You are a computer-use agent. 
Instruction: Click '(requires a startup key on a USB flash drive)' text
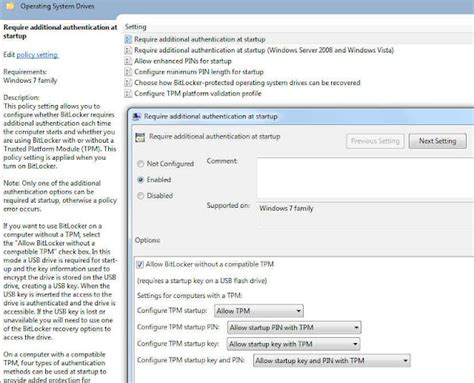coord(202,281)
